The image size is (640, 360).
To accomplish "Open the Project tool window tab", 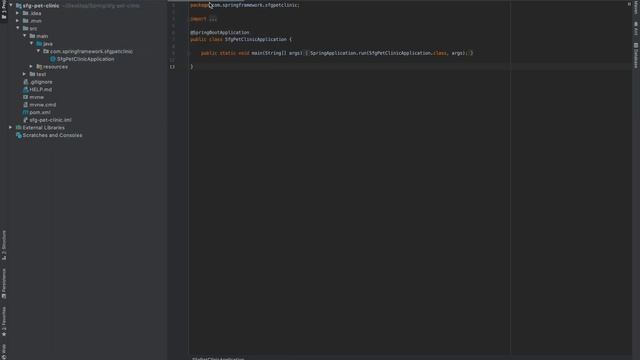I will coord(4,10).
